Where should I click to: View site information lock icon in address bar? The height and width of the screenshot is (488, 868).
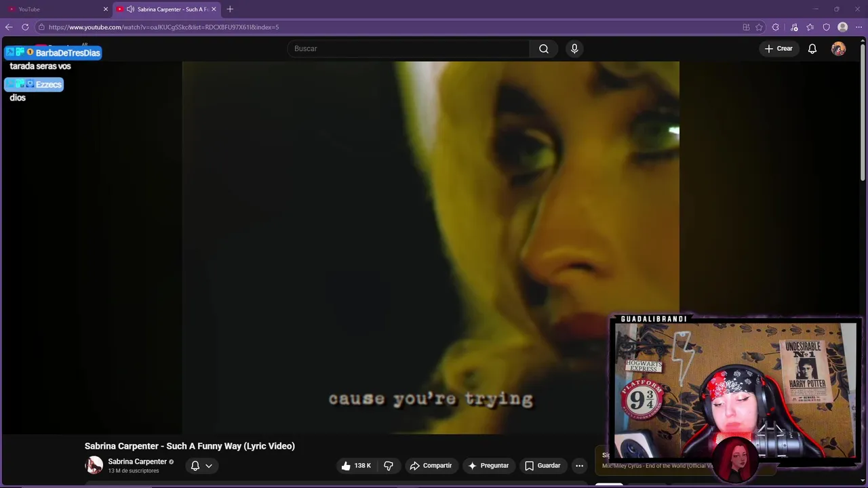[x=41, y=27]
